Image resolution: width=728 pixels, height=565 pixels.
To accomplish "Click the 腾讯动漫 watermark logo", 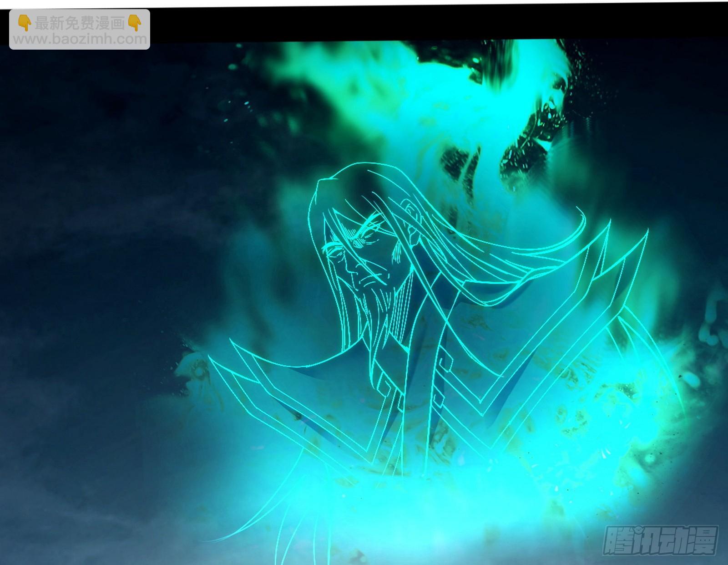I will click(x=661, y=540).
